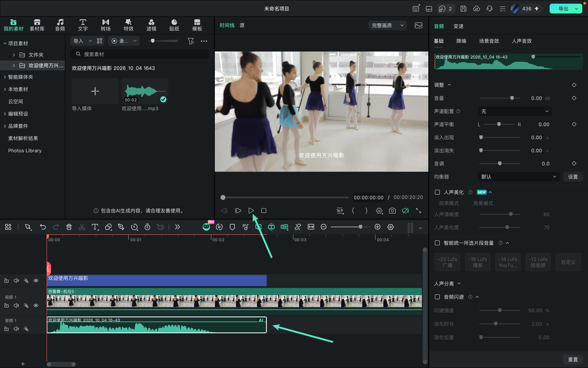
Task: Expand the 智能媒体夹 tree item
Action: point(5,77)
